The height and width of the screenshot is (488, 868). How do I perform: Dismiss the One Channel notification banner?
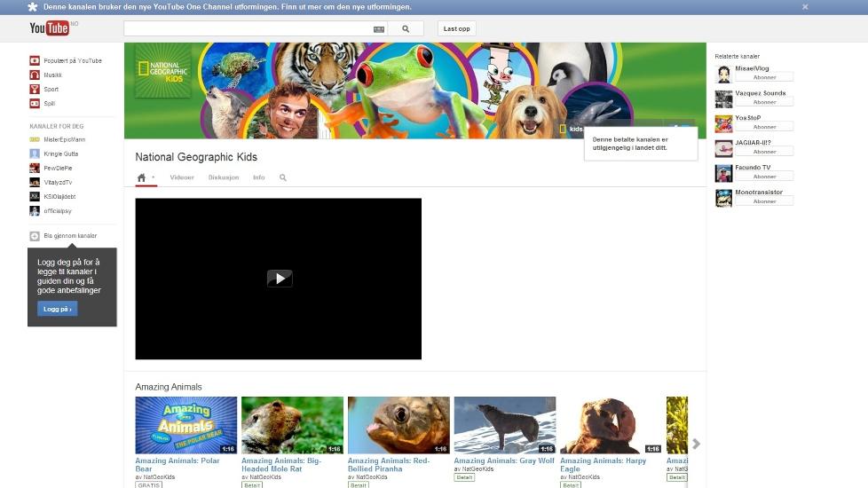click(x=805, y=7)
